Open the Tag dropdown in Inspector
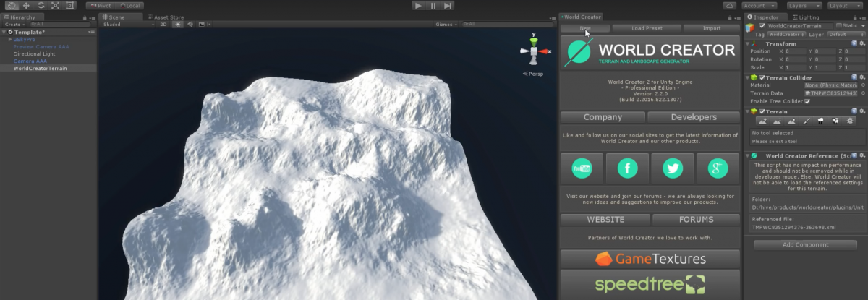Viewport: 868px width, 300px height. click(785, 34)
